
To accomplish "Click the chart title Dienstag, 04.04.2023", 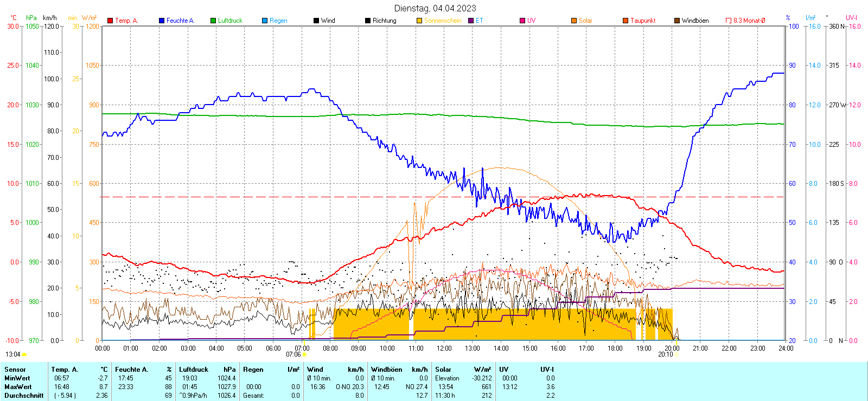I will [x=435, y=8].
